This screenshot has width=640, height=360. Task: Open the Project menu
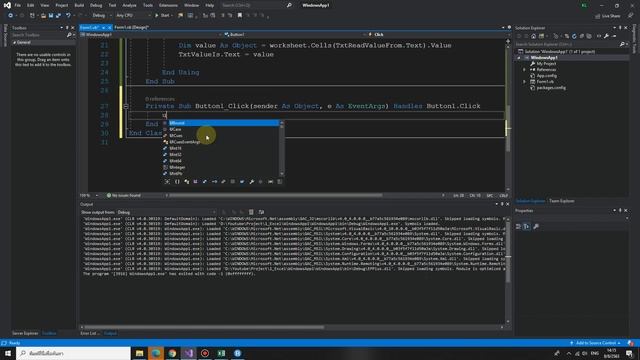(x=62, y=5)
